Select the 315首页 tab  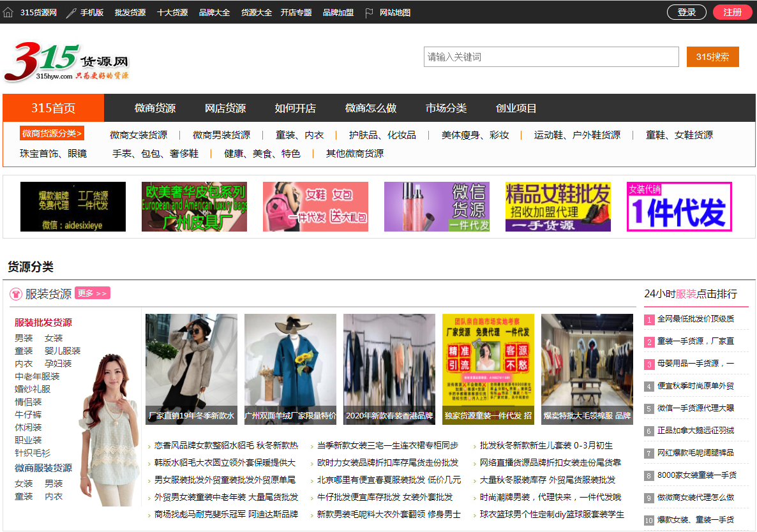pos(54,108)
